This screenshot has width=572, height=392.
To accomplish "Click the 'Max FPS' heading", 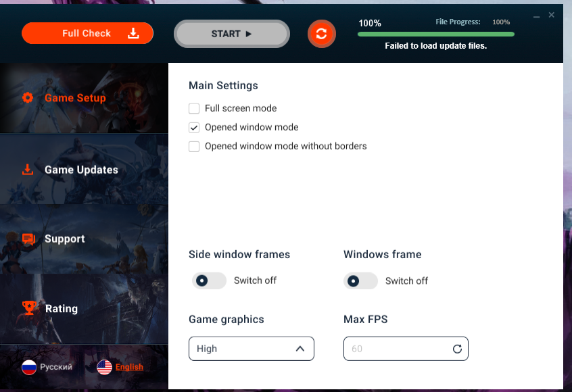I will coord(366,320).
